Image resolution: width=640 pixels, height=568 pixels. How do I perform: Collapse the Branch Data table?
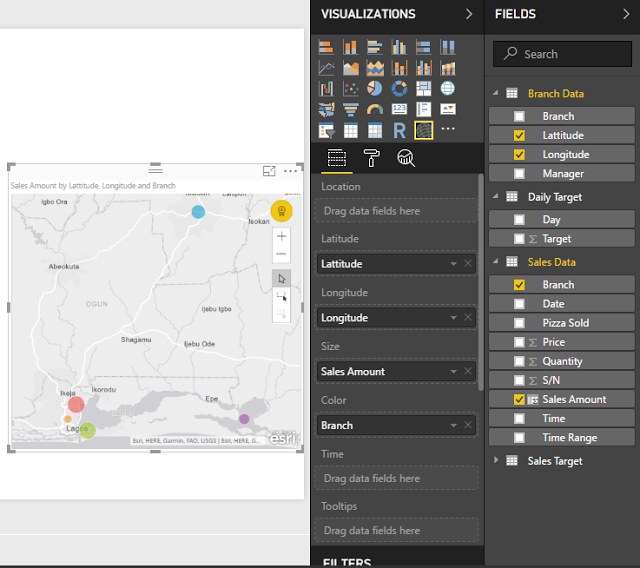click(496, 93)
